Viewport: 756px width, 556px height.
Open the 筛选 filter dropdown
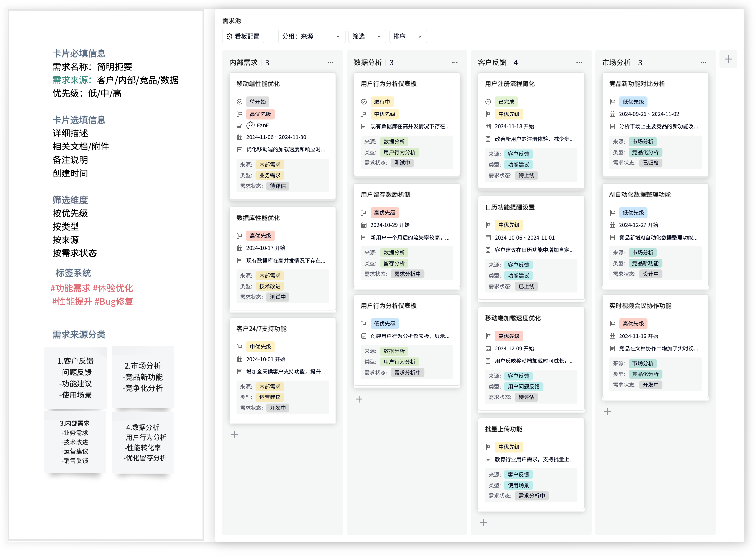(366, 36)
